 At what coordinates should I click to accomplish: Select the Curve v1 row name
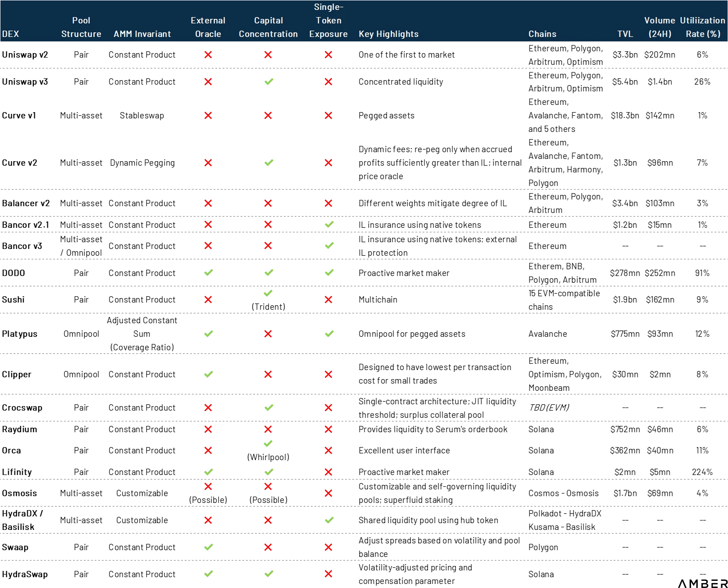tap(19, 115)
